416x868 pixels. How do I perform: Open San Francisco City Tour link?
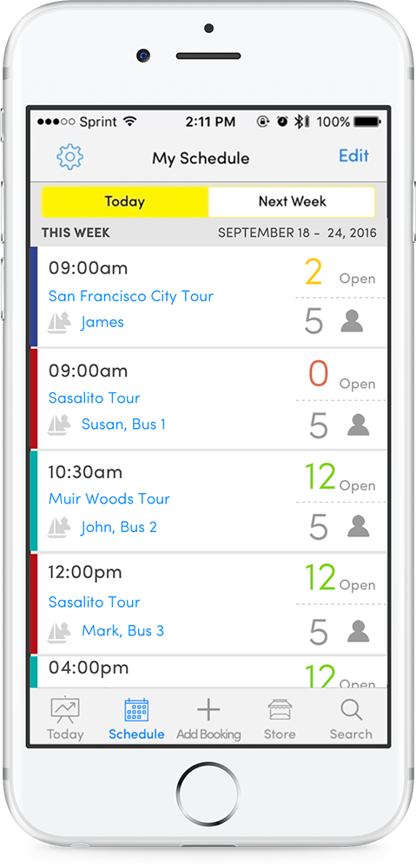click(131, 296)
